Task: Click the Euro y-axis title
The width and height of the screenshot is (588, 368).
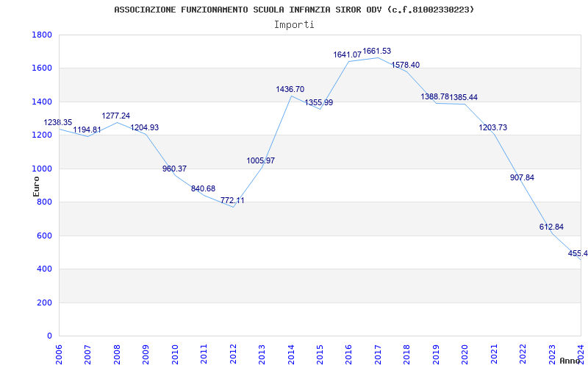Action: [36, 187]
